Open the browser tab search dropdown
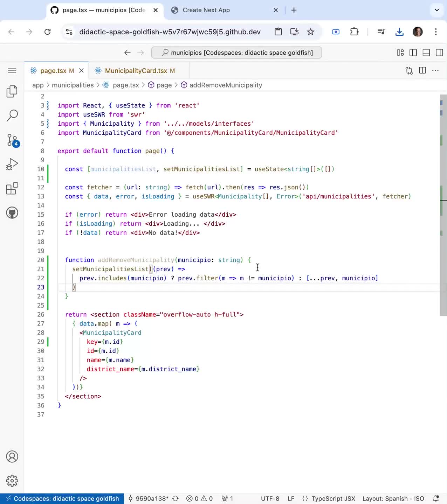 pos(436,10)
